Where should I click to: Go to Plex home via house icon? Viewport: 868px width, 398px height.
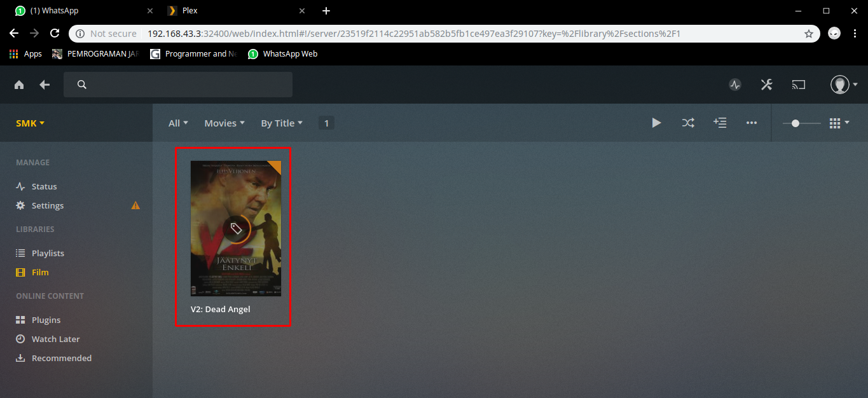[x=19, y=85]
